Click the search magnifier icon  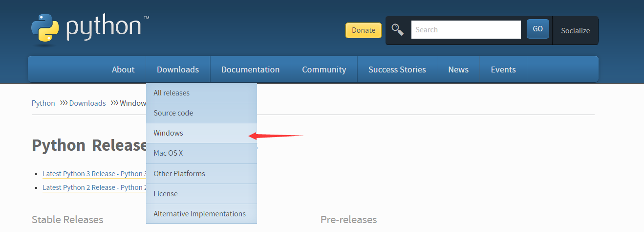tap(398, 30)
